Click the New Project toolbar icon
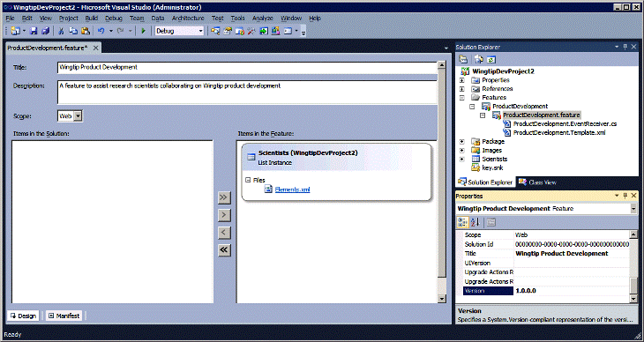Screen dimensions: 644x342 (x=16, y=31)
